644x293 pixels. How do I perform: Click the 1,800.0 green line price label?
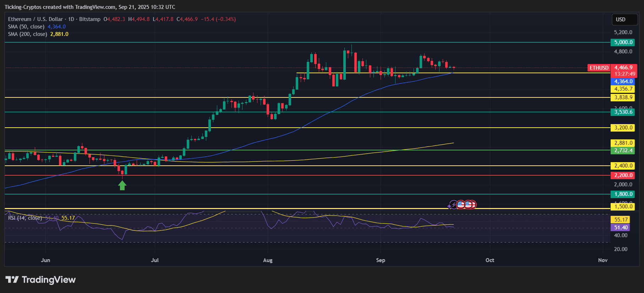click(x=623, y=194)
